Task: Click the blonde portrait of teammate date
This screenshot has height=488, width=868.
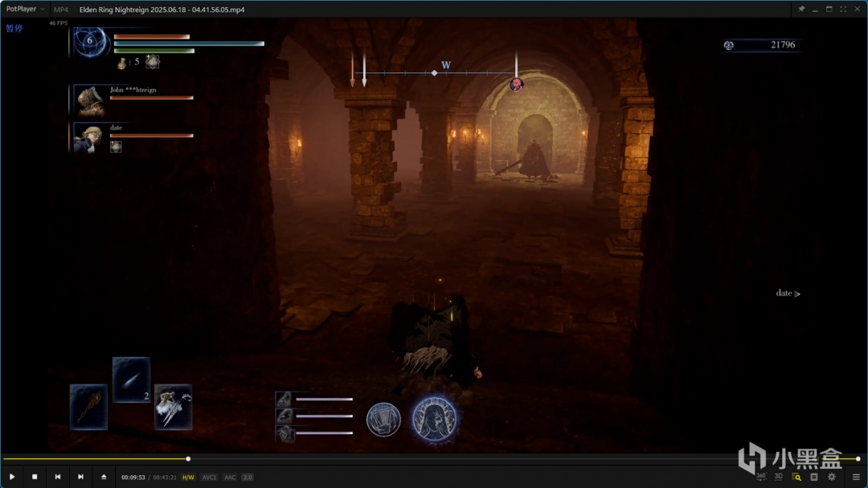Action: tap(88, 138)
